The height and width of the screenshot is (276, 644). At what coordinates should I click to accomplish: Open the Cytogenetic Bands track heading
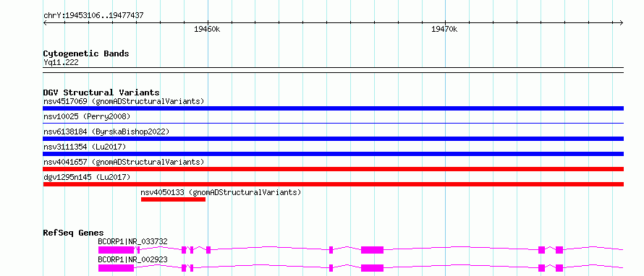[x=86, y=53]
